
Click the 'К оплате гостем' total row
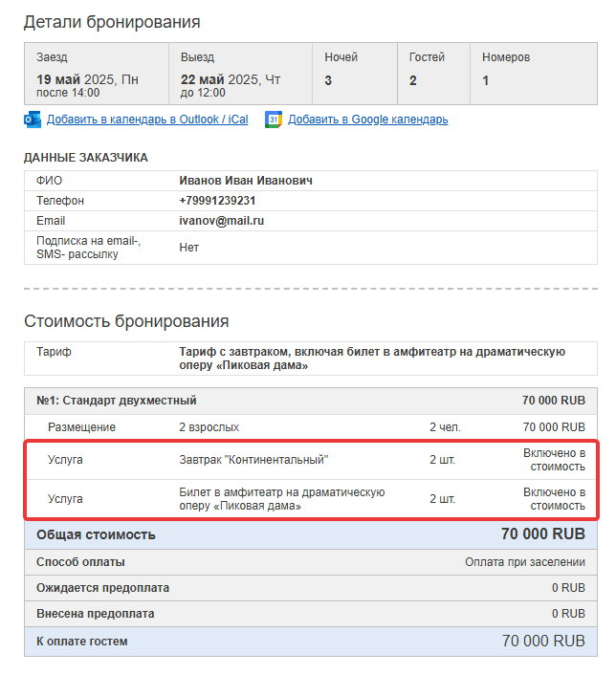(311, 642)
